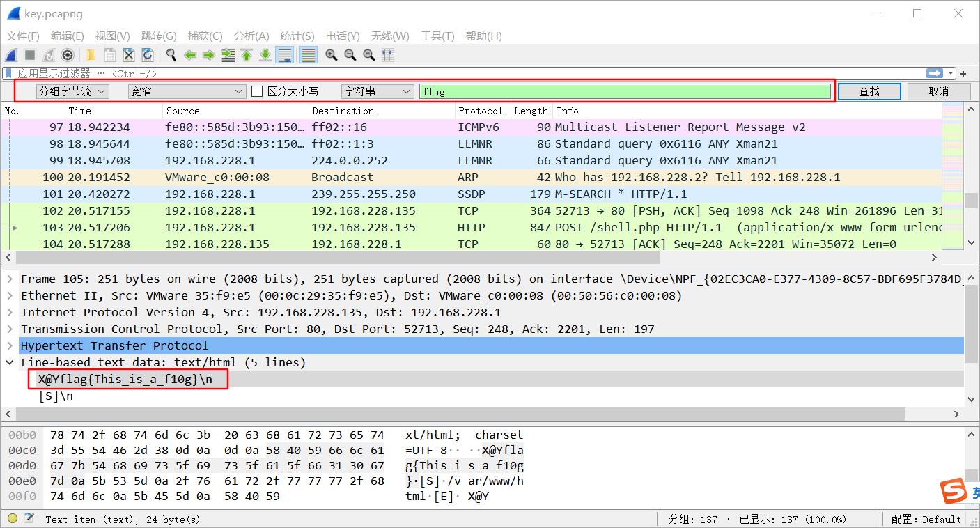
Task: Close the capture file using X icon
Action: (x=129, y=55)
